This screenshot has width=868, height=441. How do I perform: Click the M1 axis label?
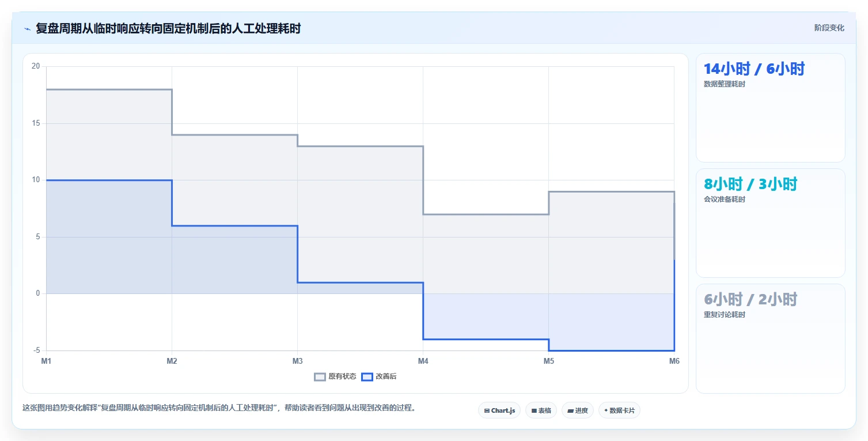(46, 361)
